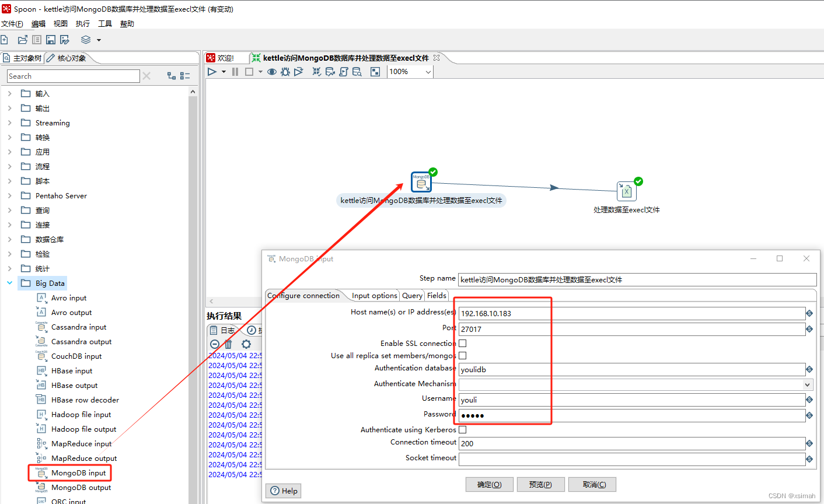
Task: Click the pause transformation icon
Action: tap(235, 72)
